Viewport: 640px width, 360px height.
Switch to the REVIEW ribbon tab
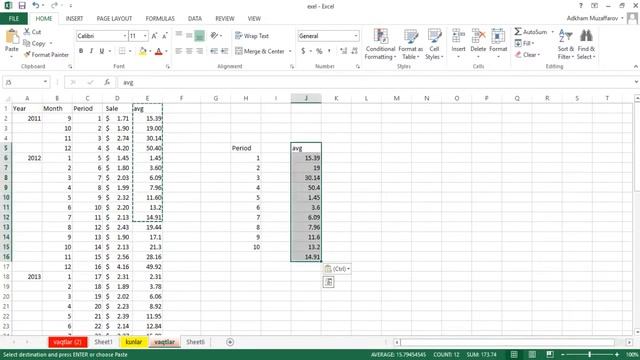click(x=224, y=18)
